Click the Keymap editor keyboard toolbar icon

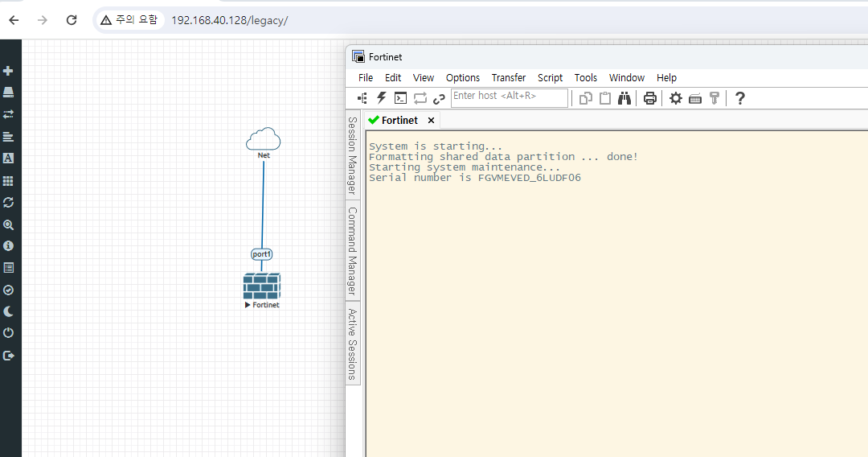[x=695, y=99]
